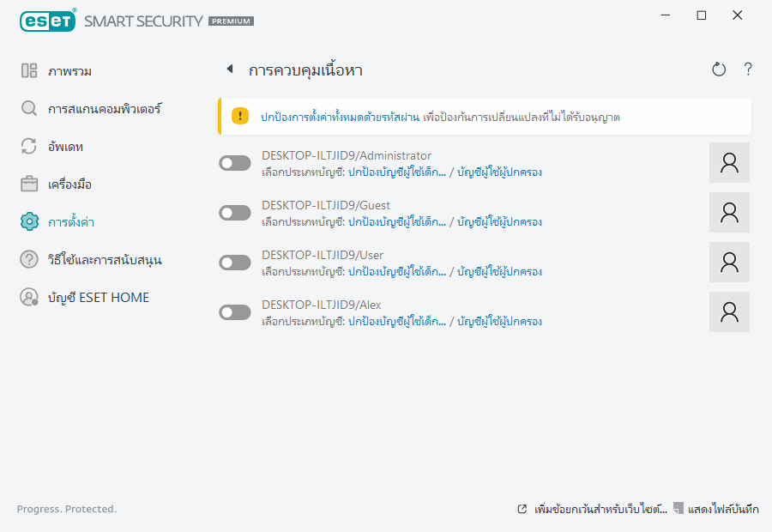Click the password protect settings link
772x532 pixels.
click(341, 117)
